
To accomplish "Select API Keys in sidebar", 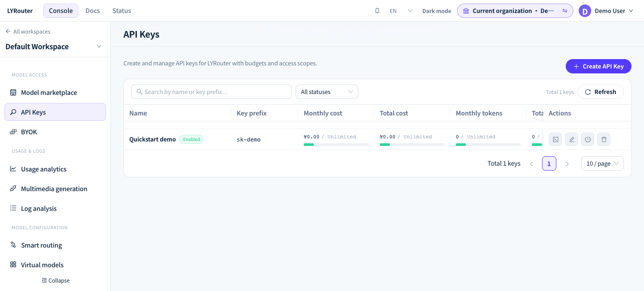I will (55, 112).
